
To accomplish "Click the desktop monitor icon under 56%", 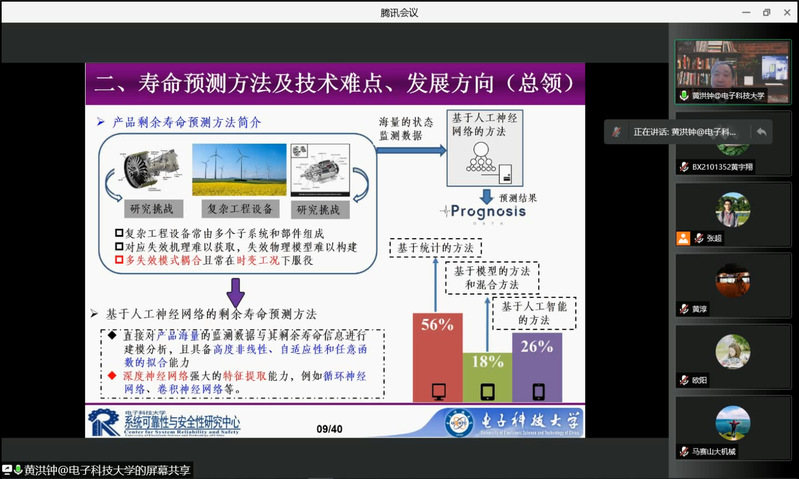I will 438,391.
